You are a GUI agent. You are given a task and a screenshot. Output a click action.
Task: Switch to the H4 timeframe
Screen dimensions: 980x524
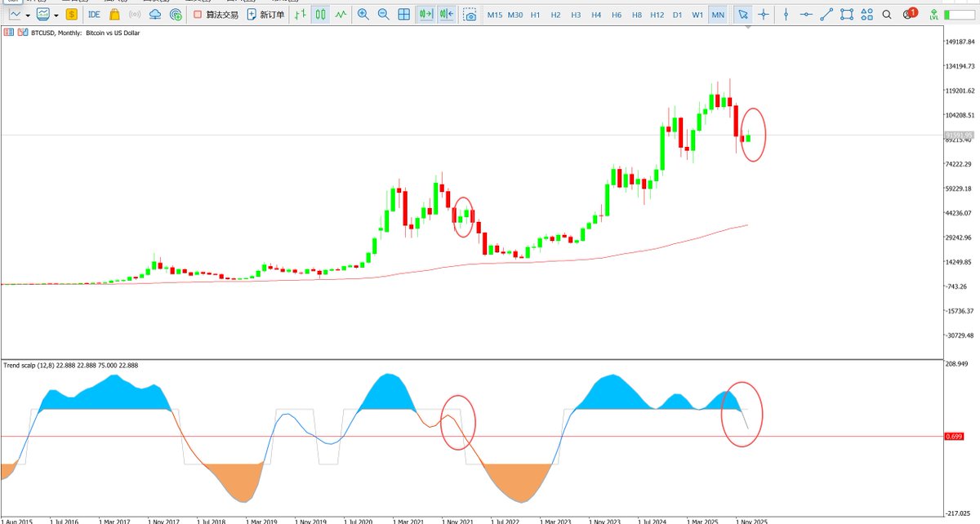coord(595,14)
